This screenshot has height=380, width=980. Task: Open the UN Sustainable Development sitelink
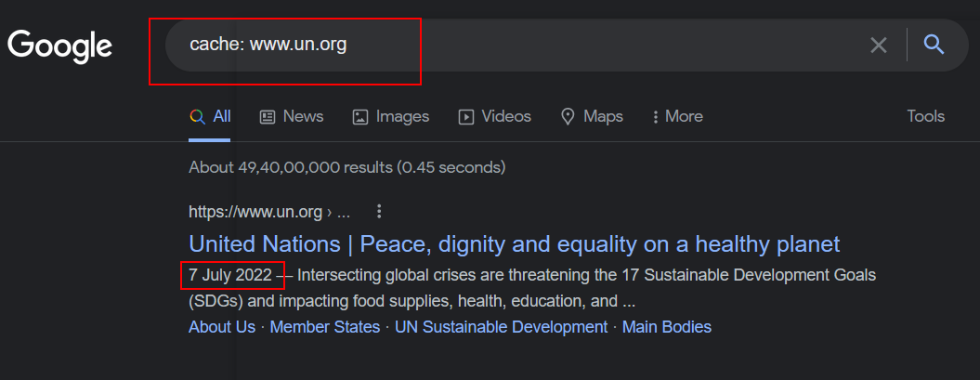click(x=502, y=327)
